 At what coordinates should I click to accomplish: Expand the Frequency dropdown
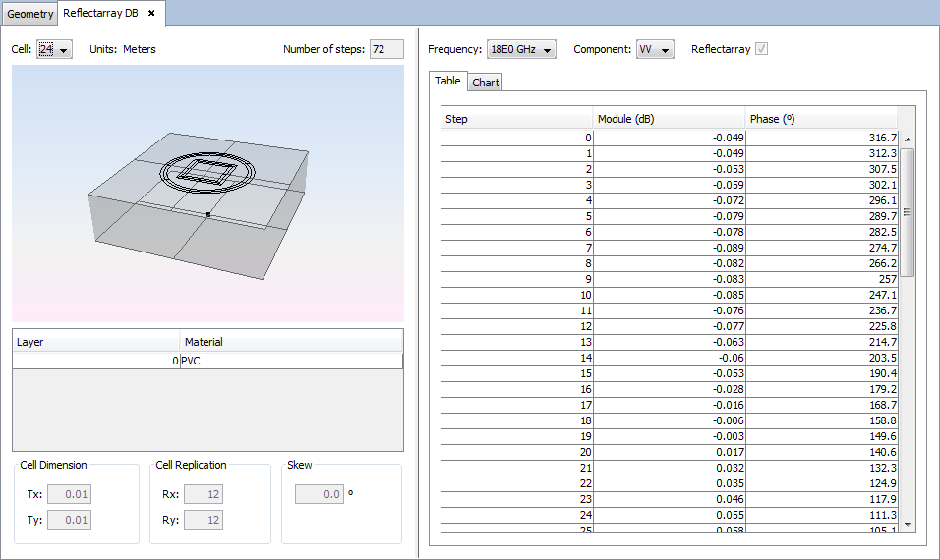(521, 50)
